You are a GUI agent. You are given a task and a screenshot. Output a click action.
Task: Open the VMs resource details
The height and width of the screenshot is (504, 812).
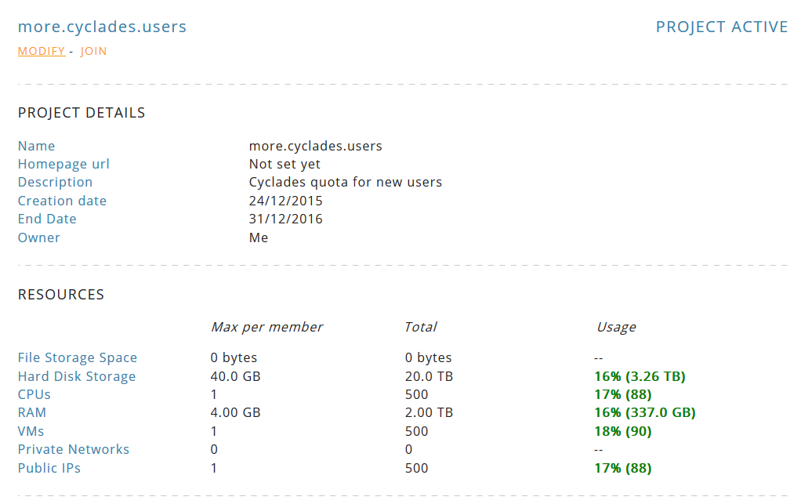pyautogui.click(x=29, y=430)
